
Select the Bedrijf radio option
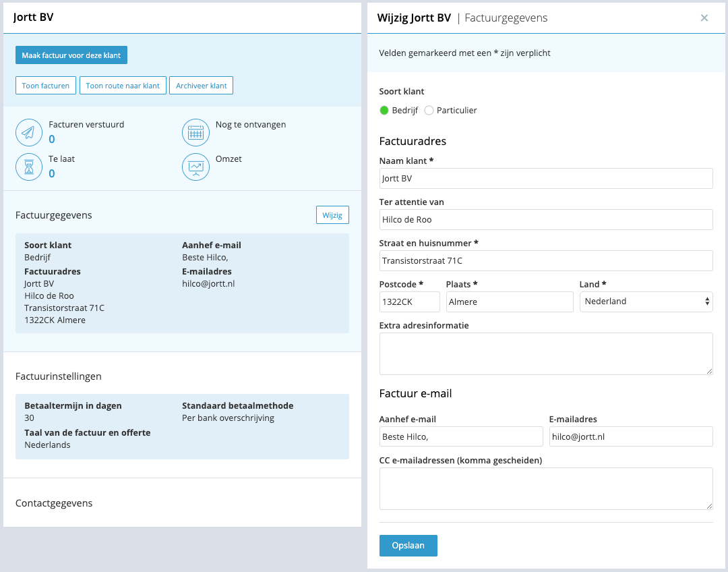(384, 111)
